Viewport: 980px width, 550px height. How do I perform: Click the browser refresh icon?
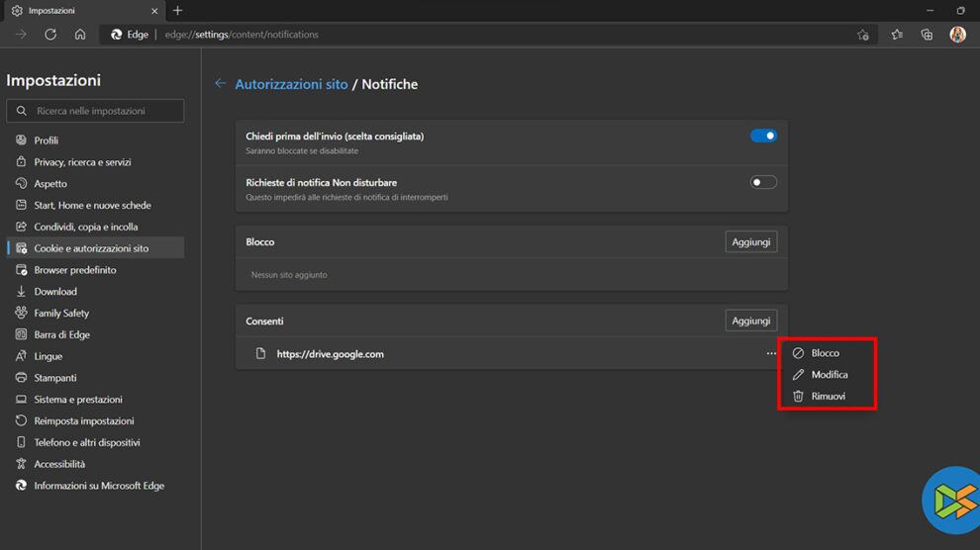pyautogui.click(x=50, y=35)
